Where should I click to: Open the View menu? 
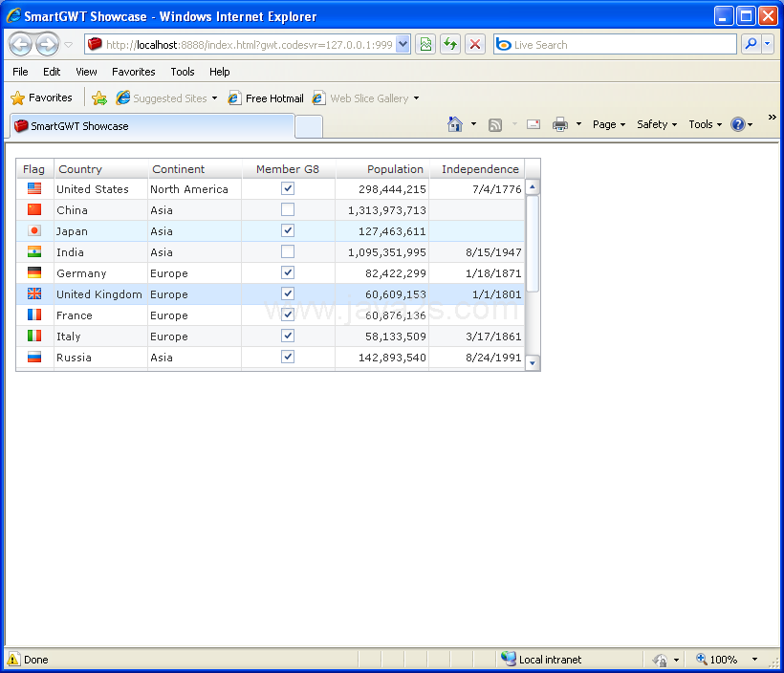[86, 72]
